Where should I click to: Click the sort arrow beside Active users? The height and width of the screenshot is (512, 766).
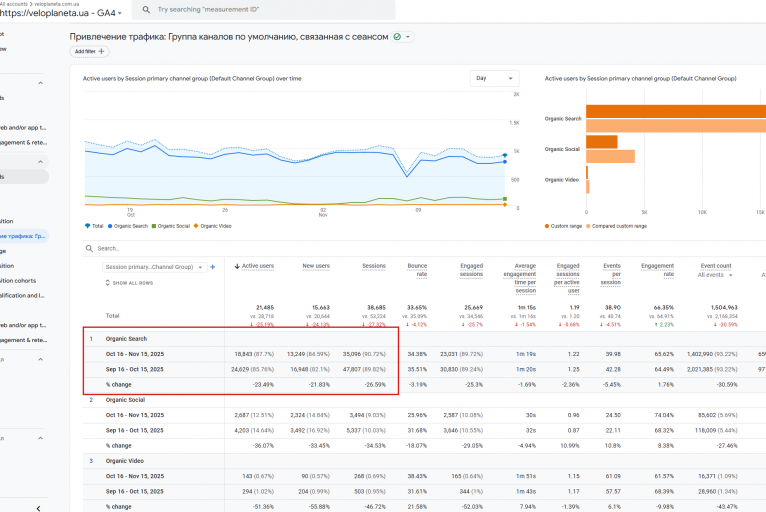(238, 267)
